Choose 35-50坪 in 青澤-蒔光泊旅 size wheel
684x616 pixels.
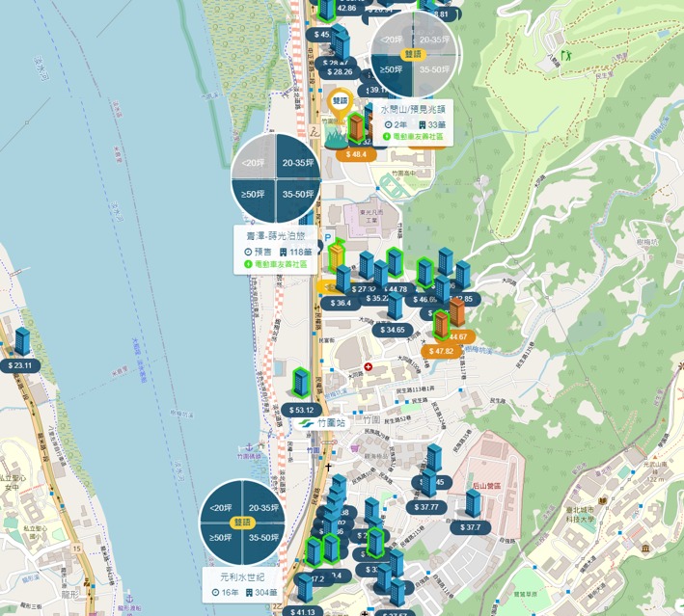tap(298, 195)
